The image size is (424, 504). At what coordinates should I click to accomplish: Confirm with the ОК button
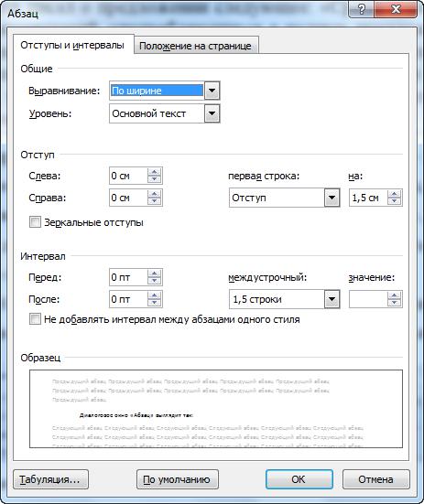pyautogui.click(x=299, y=479)
